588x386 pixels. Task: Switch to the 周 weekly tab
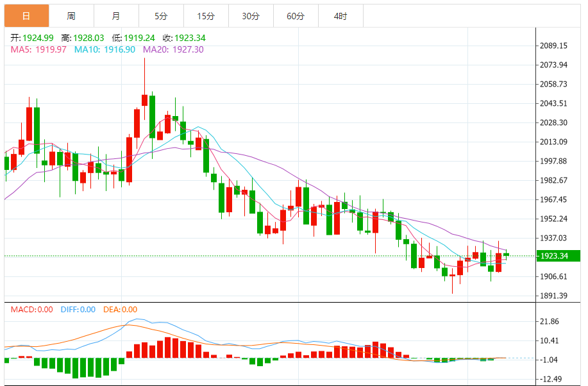tap(71, 16)
